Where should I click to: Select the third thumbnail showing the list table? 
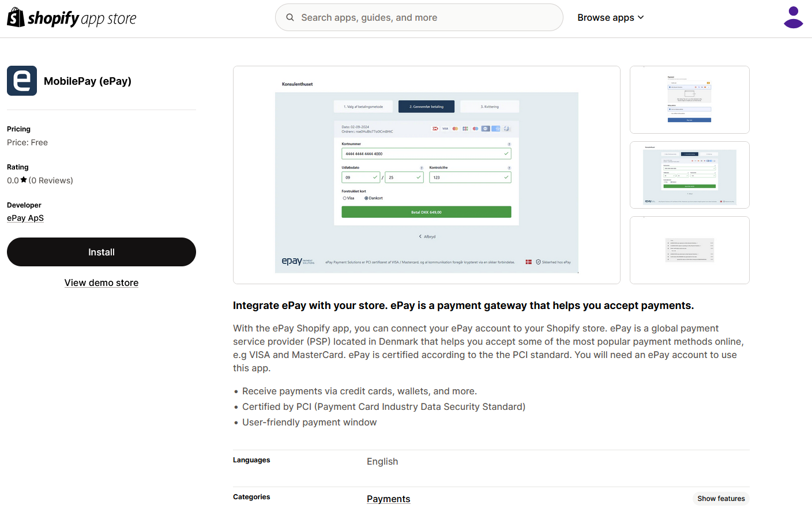pos(690,250)
